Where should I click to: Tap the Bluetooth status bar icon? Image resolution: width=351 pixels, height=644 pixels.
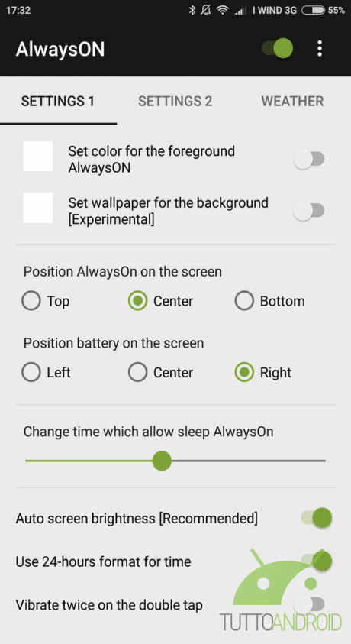[x=192, y=10]
